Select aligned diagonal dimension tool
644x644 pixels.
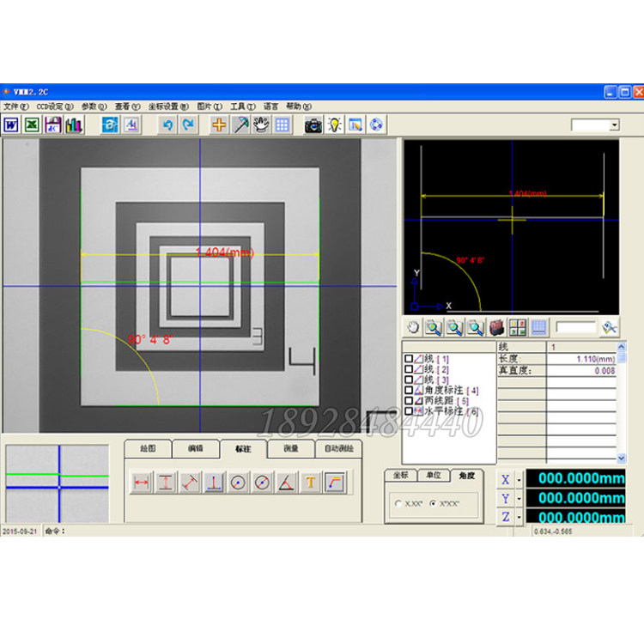(190, 483)
